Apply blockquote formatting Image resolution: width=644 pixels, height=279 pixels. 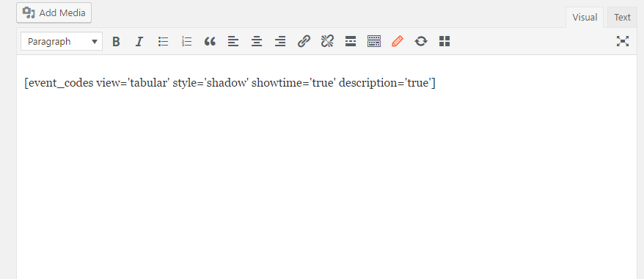210,42
